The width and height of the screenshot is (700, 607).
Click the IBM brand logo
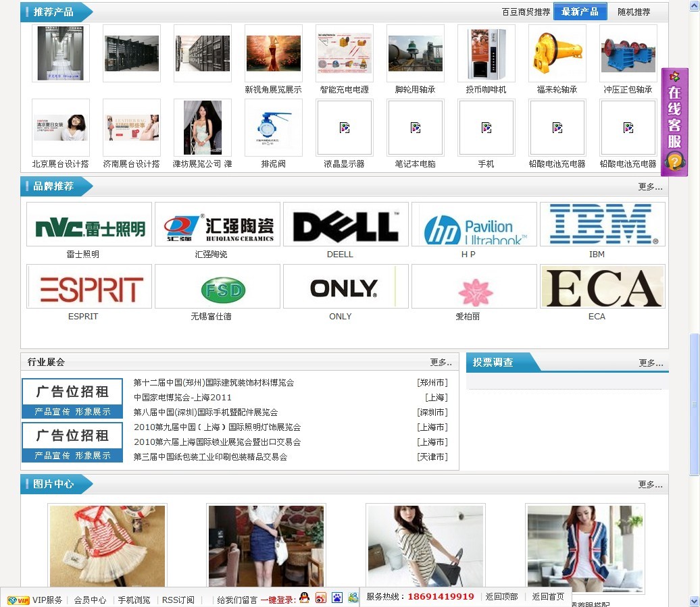coord(603,224)
